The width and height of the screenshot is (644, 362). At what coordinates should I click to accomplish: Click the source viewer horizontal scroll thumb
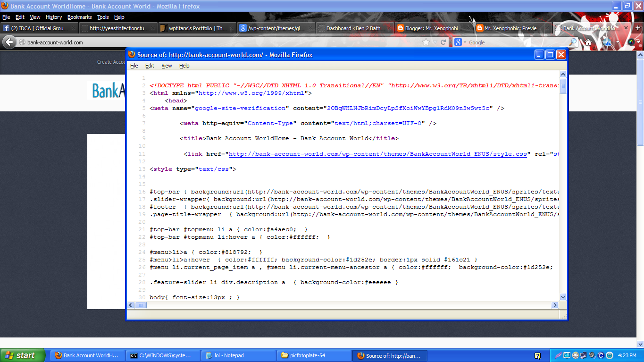pyautogui.click(x=141, y=305)
